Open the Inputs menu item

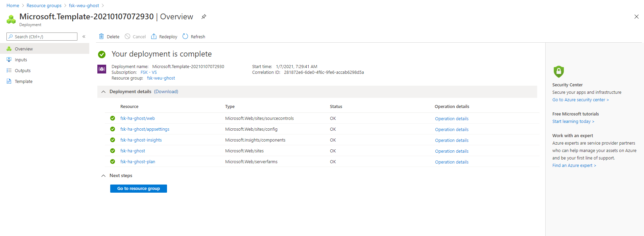click(45, 60)
